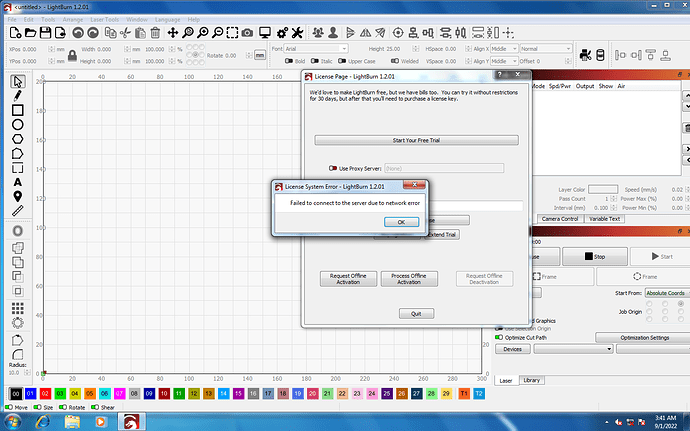
Task: Select the Text tool letter A
Action: coord(18,182)
